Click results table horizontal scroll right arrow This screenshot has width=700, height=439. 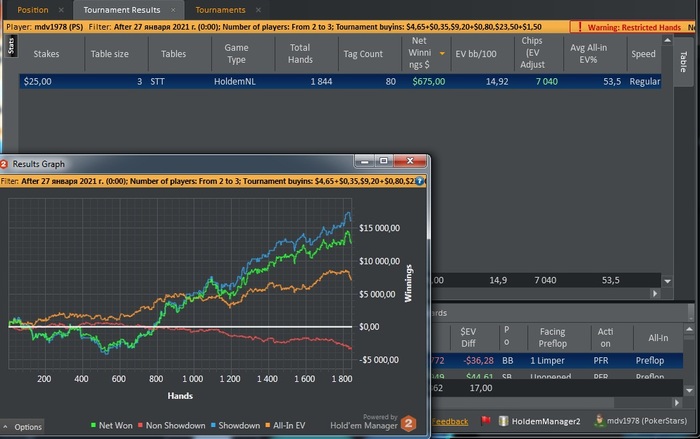(655, 293)
